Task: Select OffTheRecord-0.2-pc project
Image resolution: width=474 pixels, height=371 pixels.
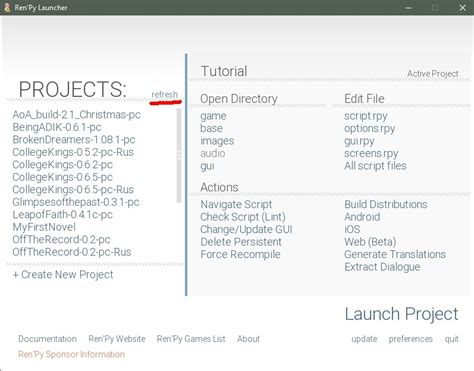Action: 61,240
